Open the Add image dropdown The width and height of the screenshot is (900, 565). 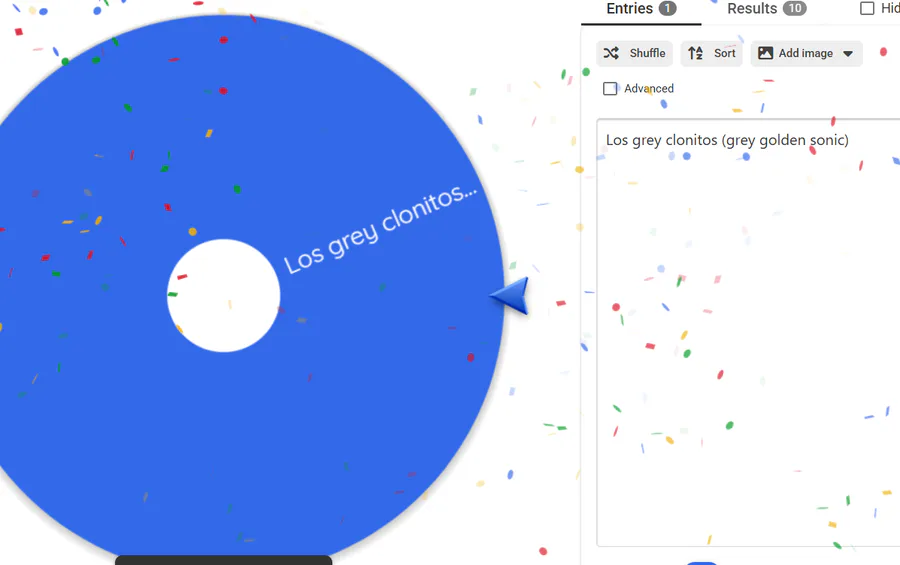(806, 53)
